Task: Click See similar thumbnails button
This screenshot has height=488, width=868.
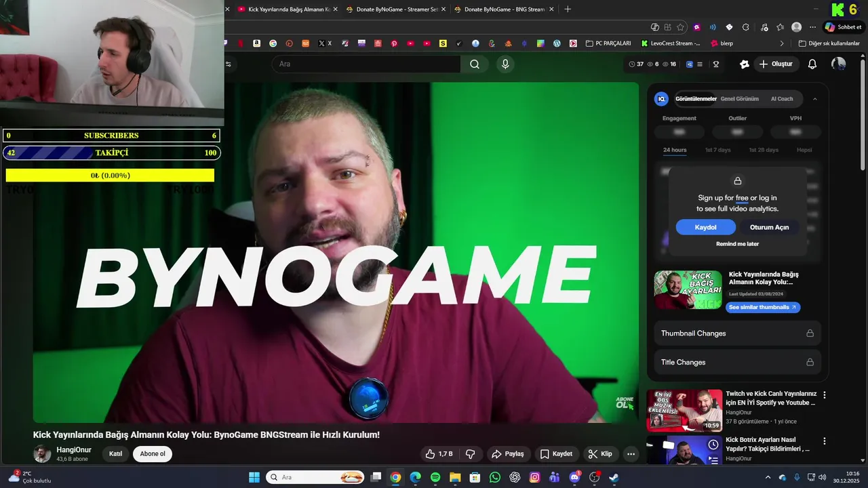Action: pyautogui.click(x=763, y=307)
